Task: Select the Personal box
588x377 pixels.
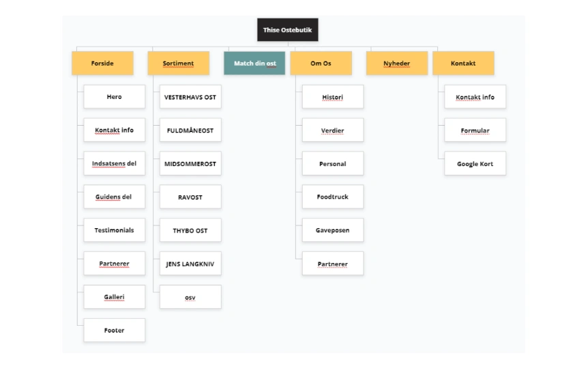Action: [x=333, y=163]
